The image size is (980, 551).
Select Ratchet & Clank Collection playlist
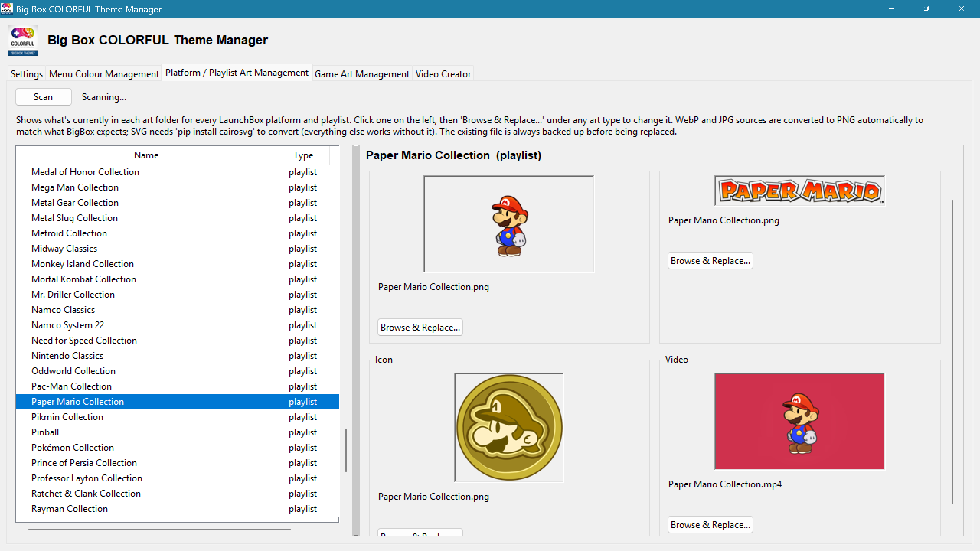(x=177, y=494)
